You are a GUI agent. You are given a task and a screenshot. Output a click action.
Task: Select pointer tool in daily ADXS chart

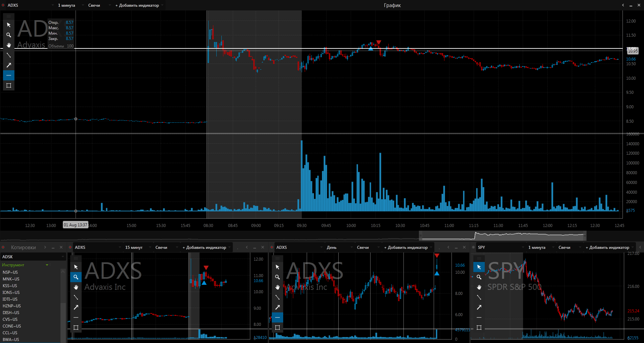(277, 267)
